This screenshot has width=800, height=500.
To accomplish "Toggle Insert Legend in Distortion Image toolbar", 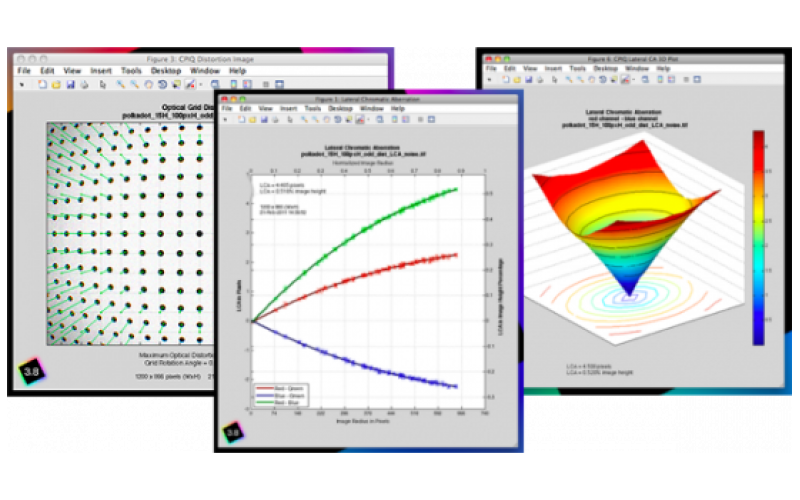I will [247, 85].
